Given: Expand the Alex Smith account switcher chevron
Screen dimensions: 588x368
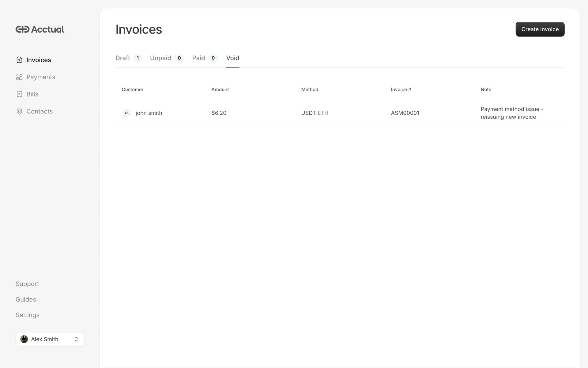Looking at the screenshot, I should point(76,339).
